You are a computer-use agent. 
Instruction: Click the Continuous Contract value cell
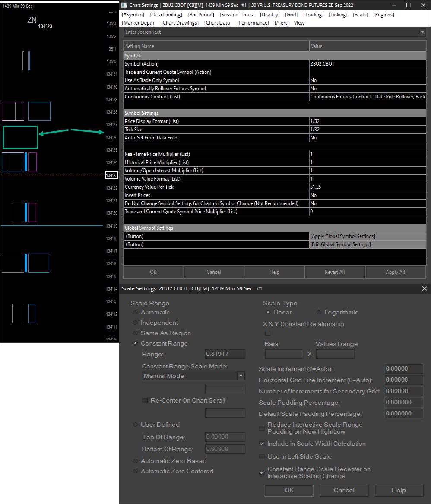click(368, 97)
